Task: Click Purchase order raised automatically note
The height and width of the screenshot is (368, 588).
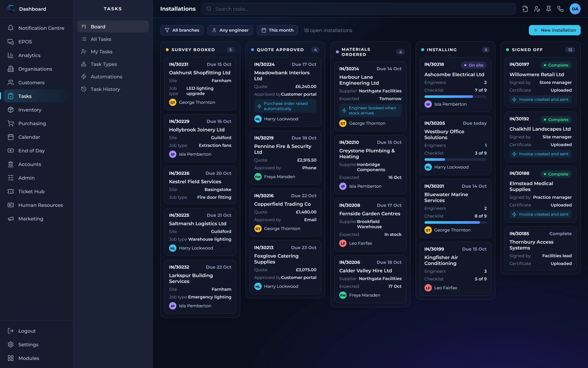Action: tap(285, 106)
